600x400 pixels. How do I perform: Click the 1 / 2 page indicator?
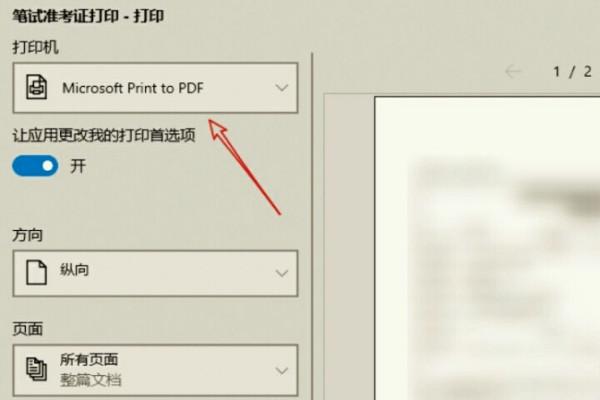coord(572,72)
